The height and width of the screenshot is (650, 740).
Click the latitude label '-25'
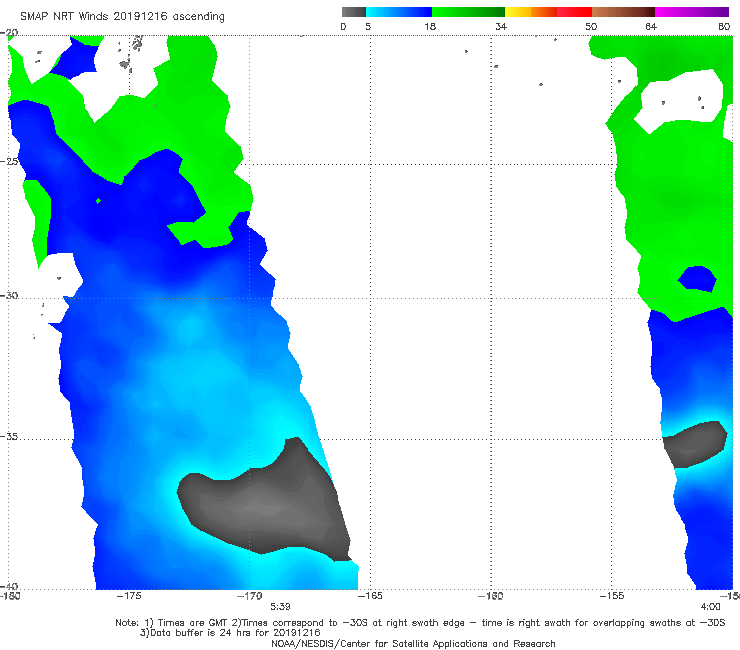tap(9, 161)
